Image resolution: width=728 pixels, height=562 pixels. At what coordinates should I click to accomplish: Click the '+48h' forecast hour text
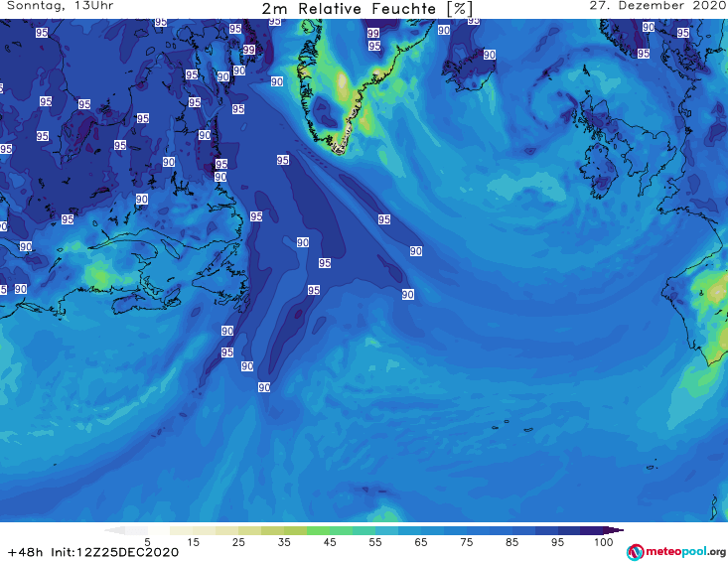tap(25, 552)
